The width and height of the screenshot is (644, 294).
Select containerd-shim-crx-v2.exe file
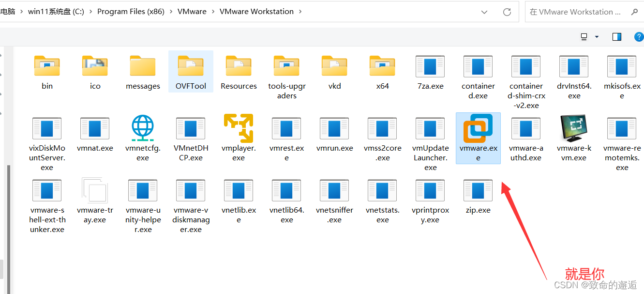pos(526,81)
